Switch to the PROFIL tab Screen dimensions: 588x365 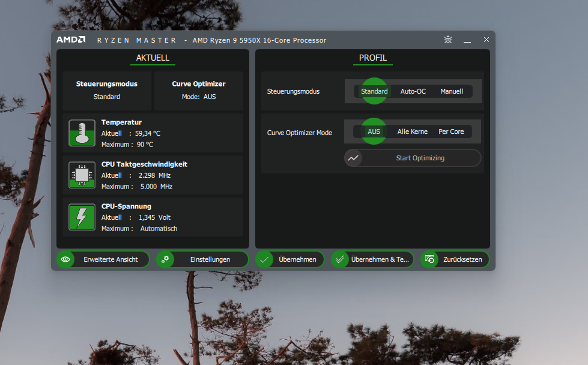tap(373, 58)
